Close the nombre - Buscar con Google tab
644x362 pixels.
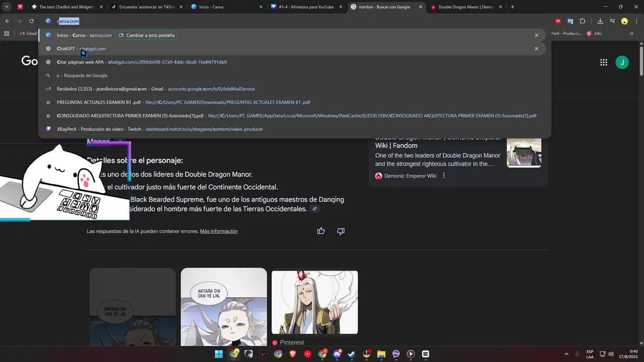[x=421, y=7]
